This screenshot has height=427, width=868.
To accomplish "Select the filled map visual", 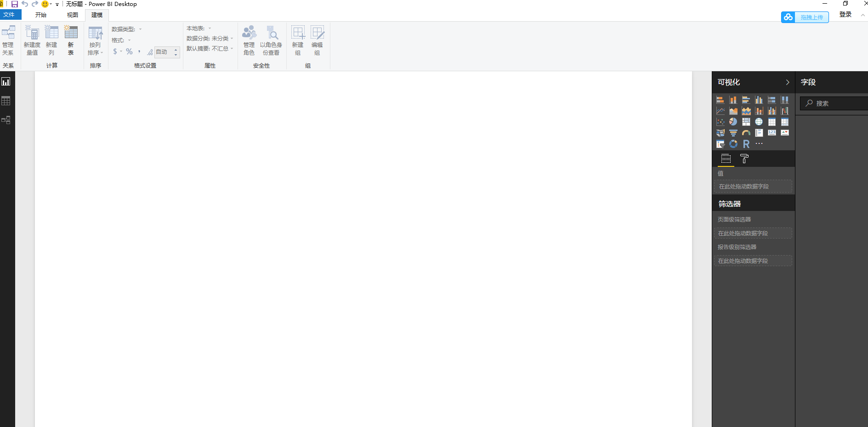I will click(720, 133).
